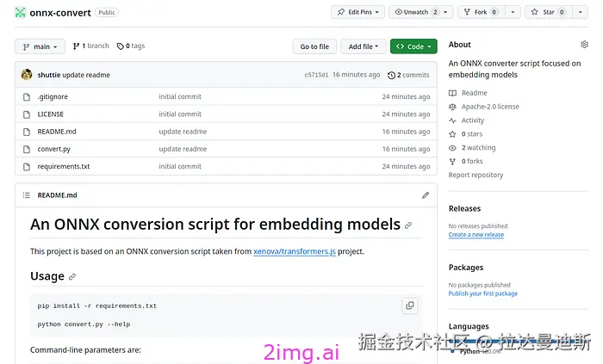
Task: Open the latest commit message 'update readme'
Action: pyautogui.click(x=86, y=75)
